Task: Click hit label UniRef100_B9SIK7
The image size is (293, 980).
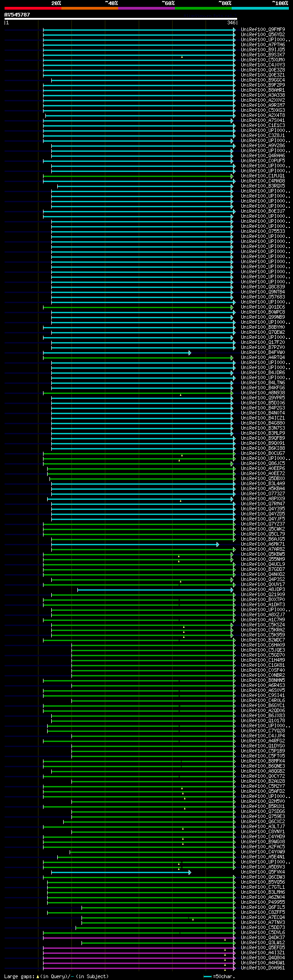Action: tap(263, 55)
